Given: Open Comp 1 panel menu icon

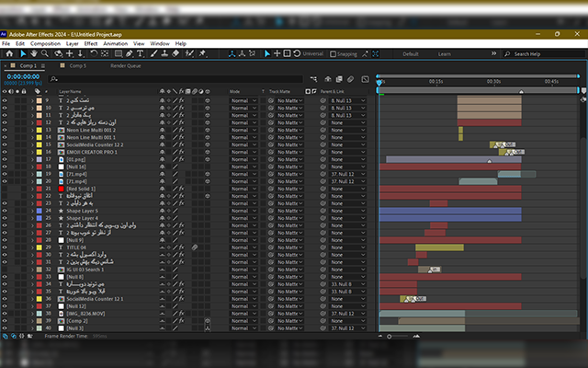Looking at the screenshot, I should tap(43, 65).
